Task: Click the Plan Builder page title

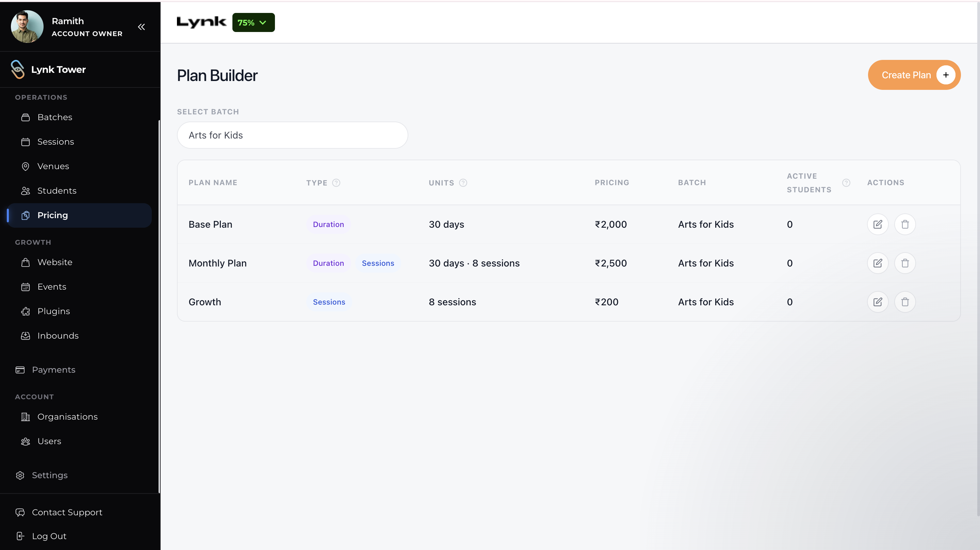Action: coord(217,75)
